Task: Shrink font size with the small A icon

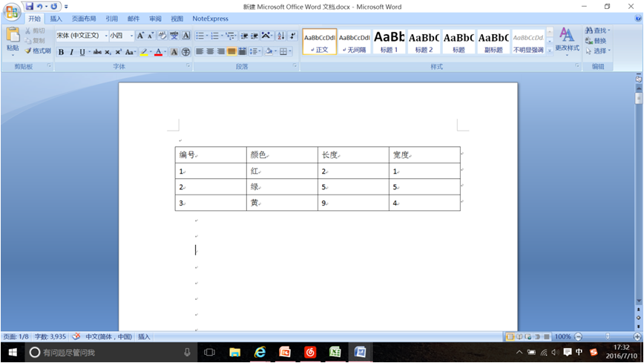Action: tap(151, 36)
